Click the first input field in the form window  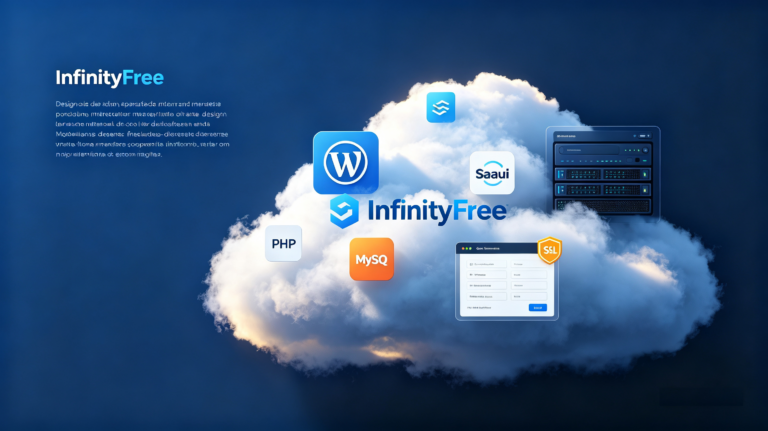coord(487,264)
